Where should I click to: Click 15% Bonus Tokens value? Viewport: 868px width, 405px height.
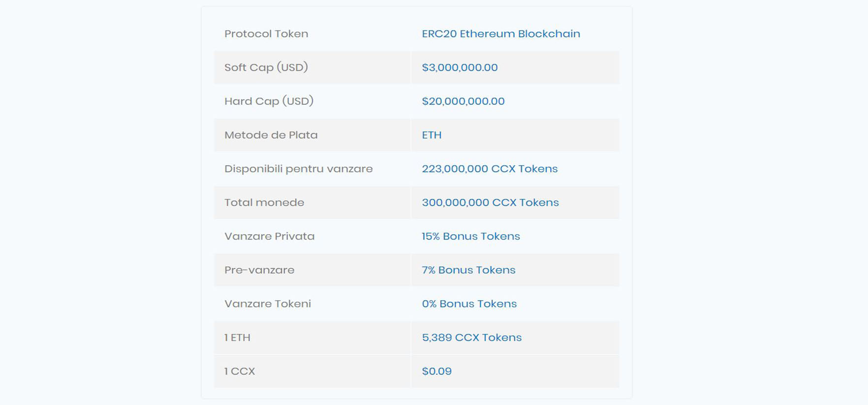pos(471,236)
